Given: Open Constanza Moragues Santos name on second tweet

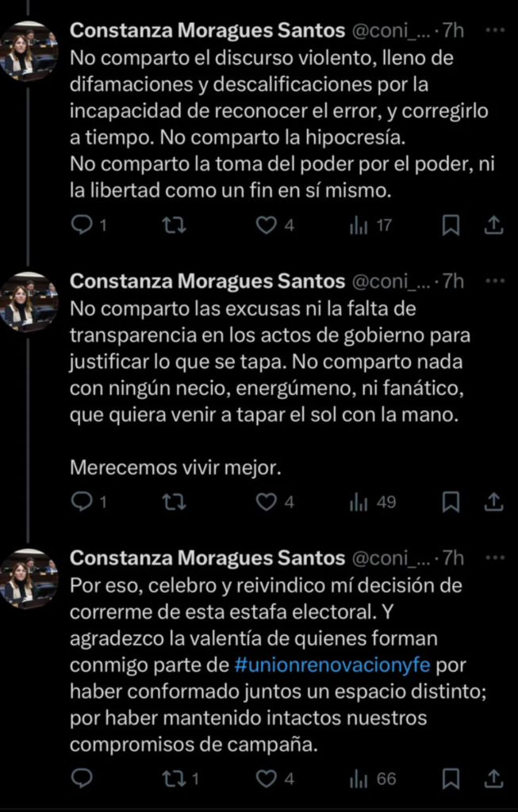Looking at the screenshot, I should (x=207, y=281).
